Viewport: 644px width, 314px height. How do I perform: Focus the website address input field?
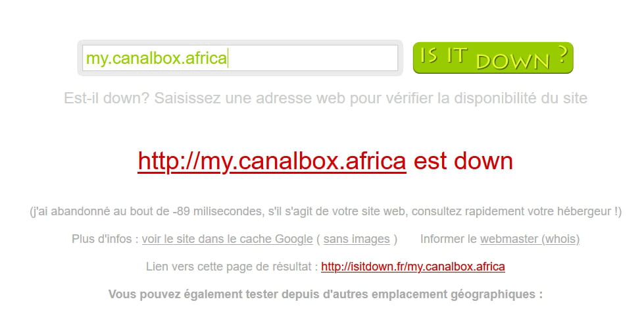240,58
